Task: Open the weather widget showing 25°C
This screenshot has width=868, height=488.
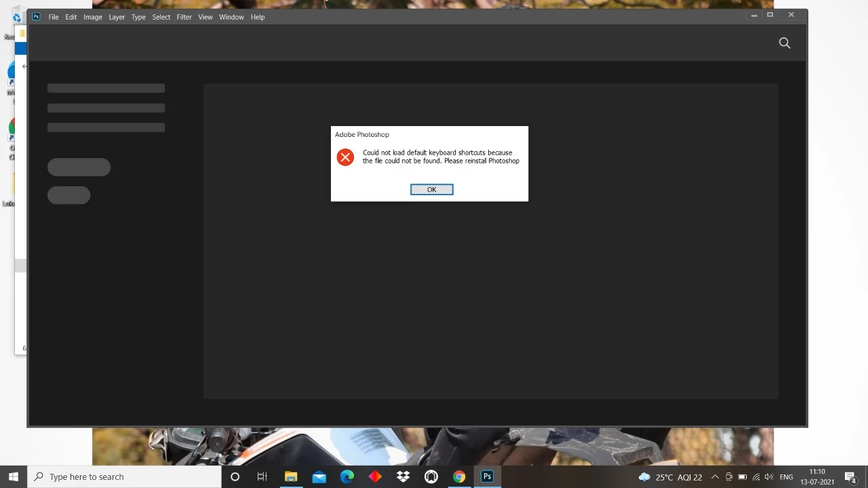Action: (670, 477)
